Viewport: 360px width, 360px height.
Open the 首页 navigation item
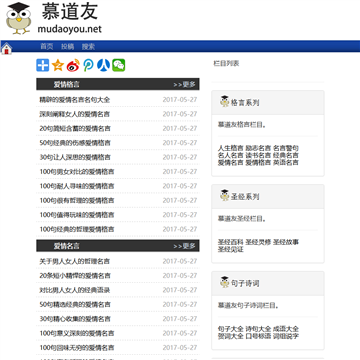click(x=47, y=47)
